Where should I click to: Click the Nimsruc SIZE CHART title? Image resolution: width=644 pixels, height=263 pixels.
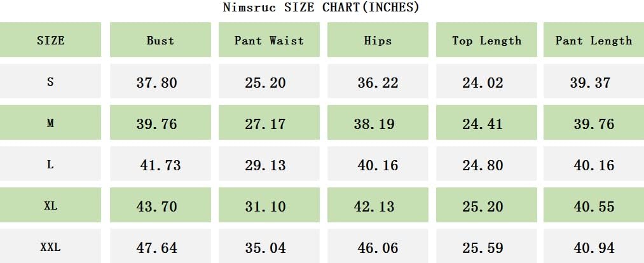(x=321, y=8)
